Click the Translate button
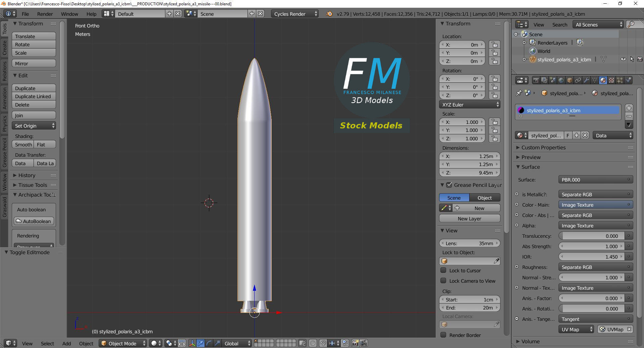Image resolution: width=644 pixels, height=348 pixels. pos(34,36)
